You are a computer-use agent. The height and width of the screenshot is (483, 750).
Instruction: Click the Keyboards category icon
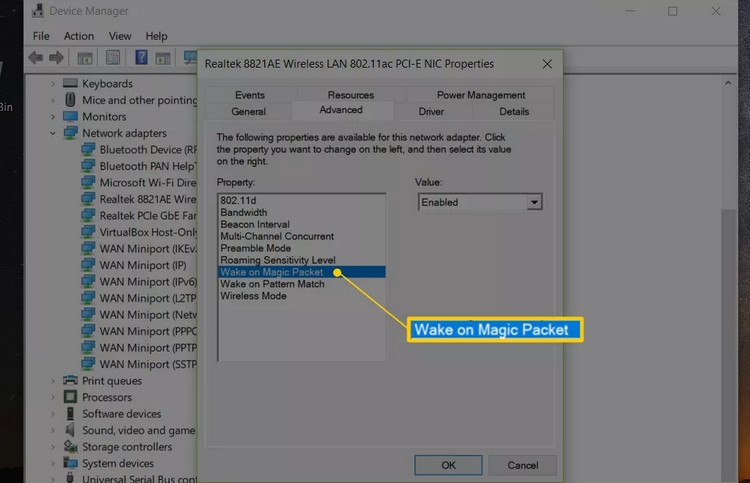[x=70, y=83]
